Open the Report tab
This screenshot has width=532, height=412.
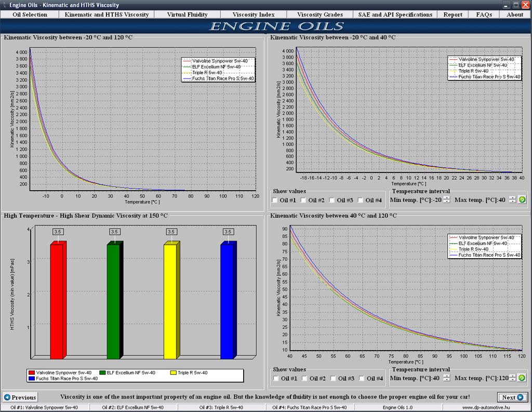tap(453, 15)
